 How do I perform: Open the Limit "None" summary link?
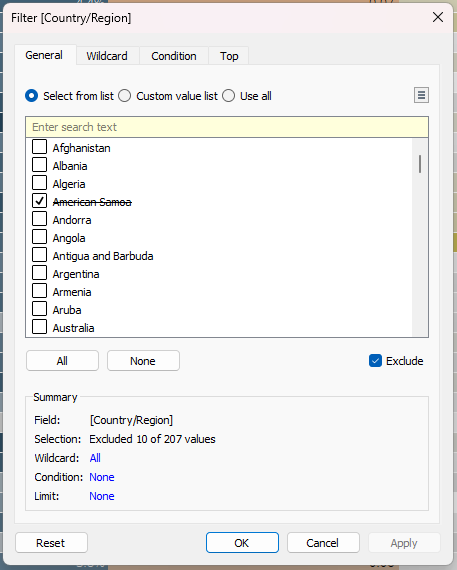[102, 496]
